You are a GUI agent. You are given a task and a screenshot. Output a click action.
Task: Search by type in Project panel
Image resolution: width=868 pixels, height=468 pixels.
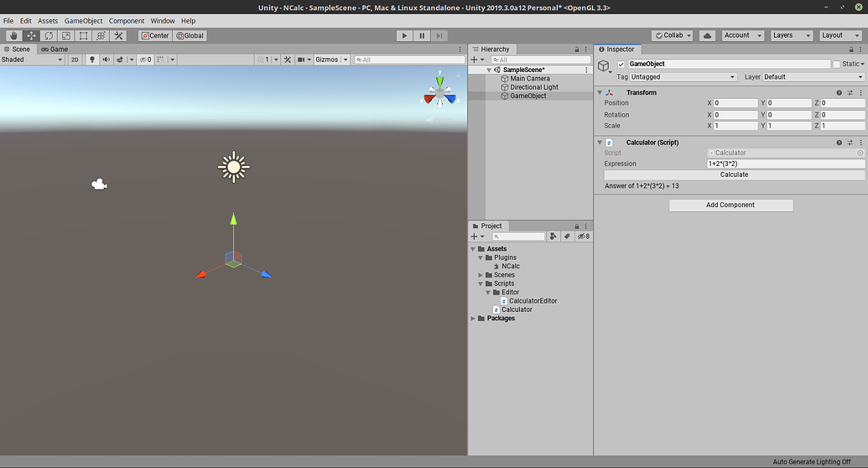tap(553, 237)
